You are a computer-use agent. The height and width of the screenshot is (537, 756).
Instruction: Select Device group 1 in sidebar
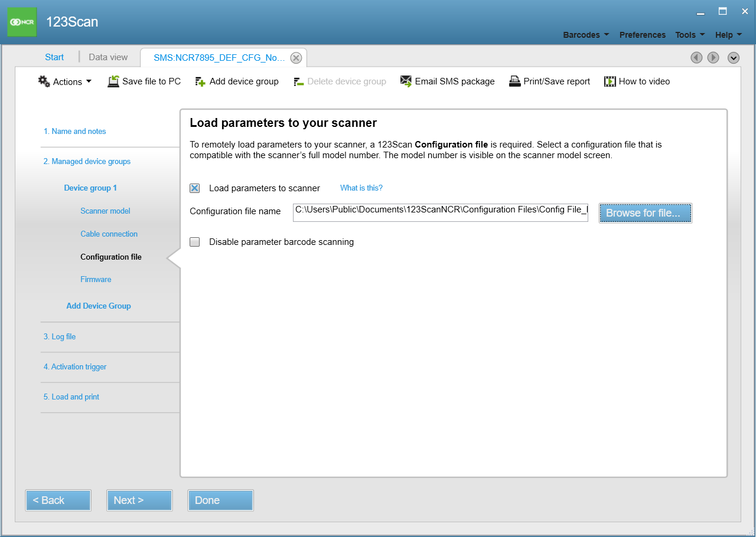(x=90, y=188)
